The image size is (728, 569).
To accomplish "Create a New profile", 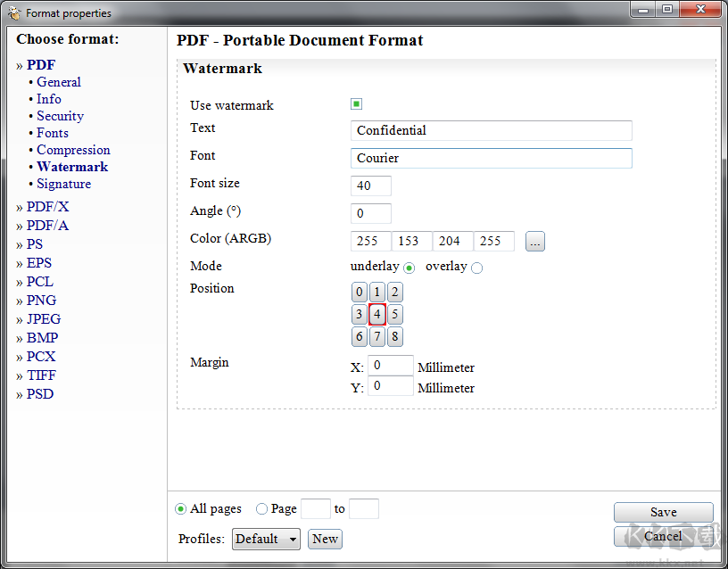I will click(325, 539).
